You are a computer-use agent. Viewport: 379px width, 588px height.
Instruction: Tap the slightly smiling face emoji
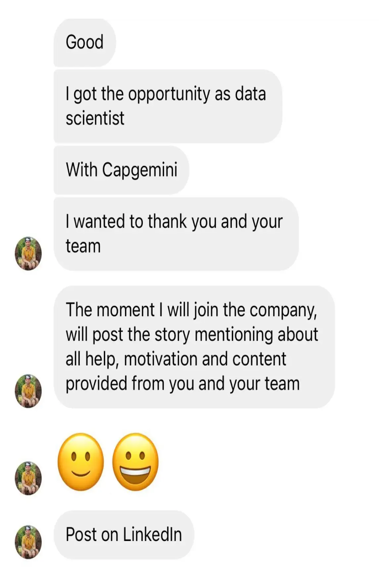[x=81, y=462]
